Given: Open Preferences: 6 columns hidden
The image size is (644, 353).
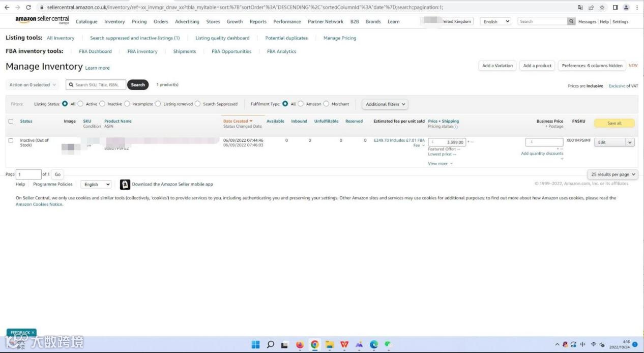Looking at the screenshot, I should tap(592, 66).
